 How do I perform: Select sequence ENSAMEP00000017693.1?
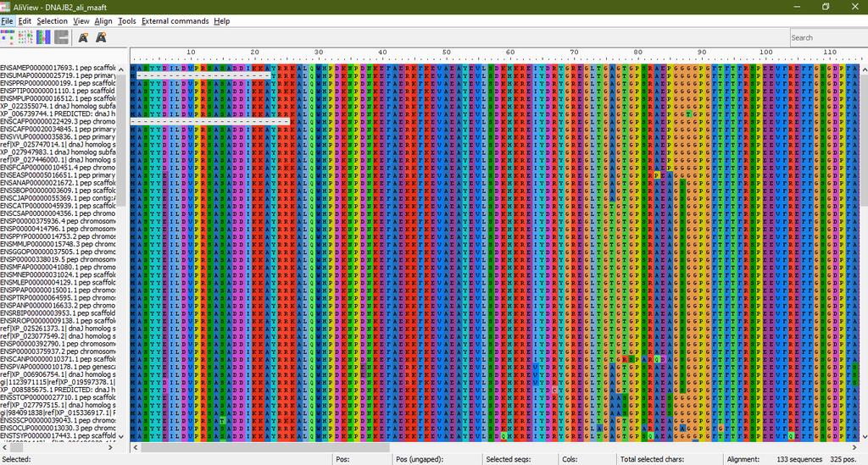58,68
